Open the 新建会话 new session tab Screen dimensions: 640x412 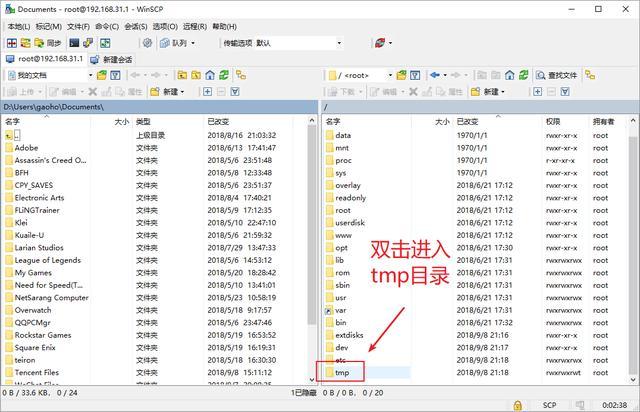[x=111, y=60]
